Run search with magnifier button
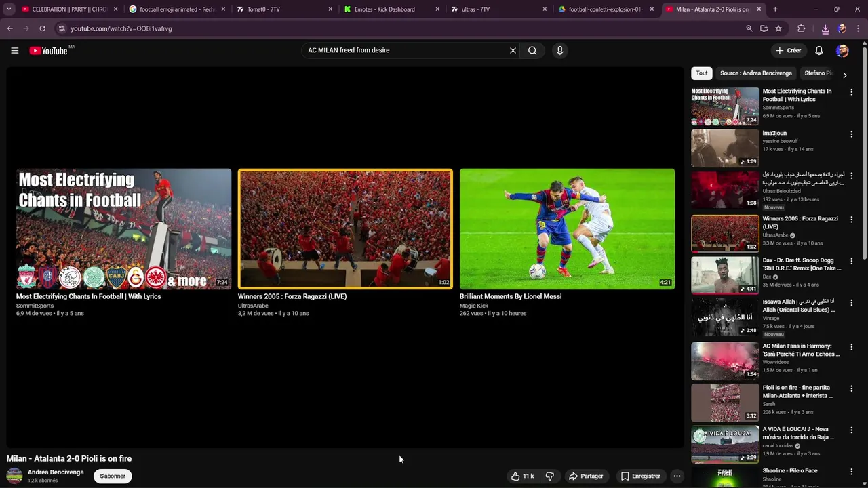868x488 pixels. [x=532, y=50]
